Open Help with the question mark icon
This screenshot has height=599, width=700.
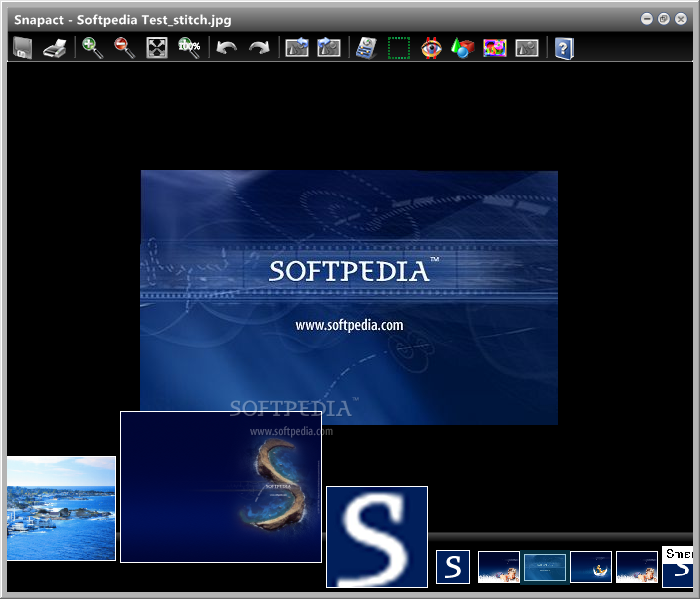click(x=564, y=48)
